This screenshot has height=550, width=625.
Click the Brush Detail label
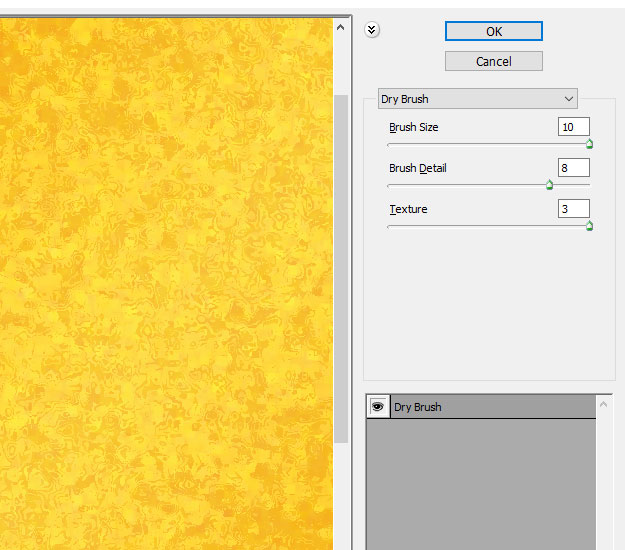417,169
